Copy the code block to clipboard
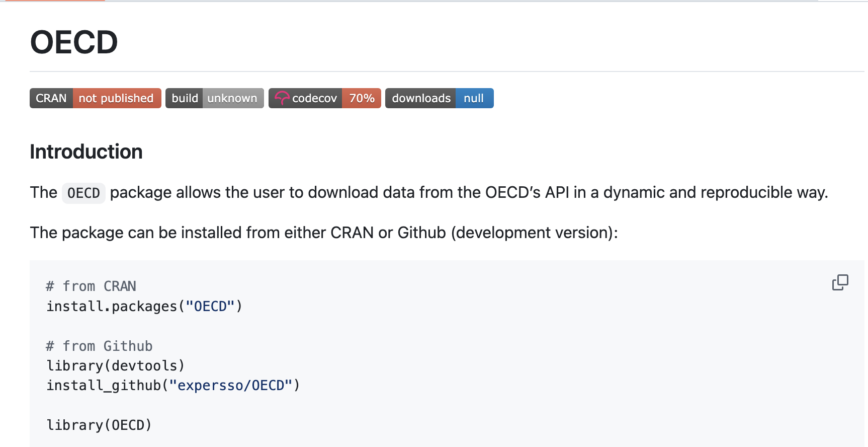868x447 pixels. 840,282
